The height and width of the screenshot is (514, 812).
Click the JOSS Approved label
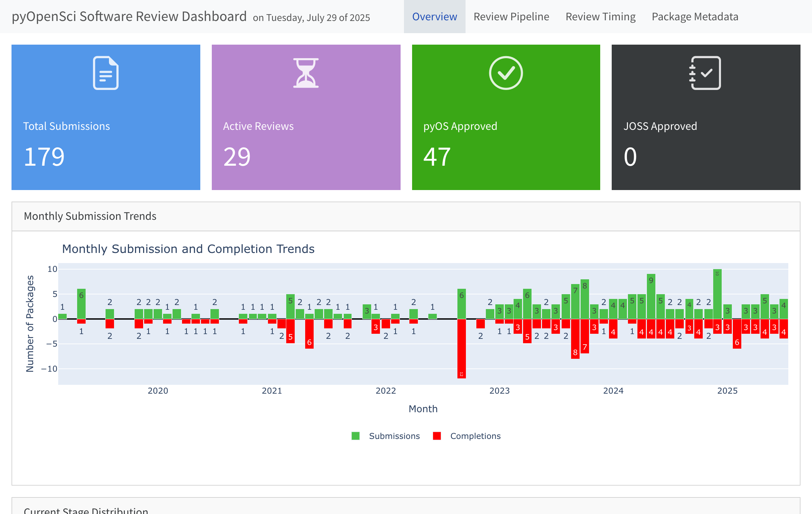[x=660, y=126]
